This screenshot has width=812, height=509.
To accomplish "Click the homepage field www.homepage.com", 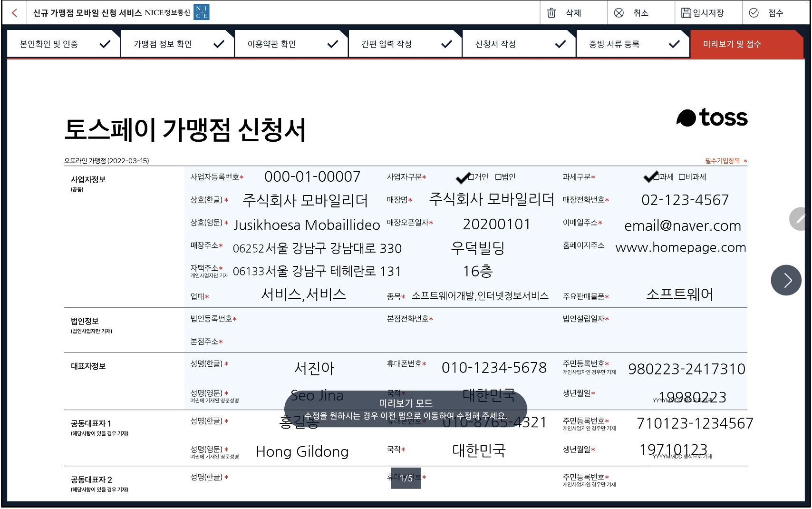I will point(681,247).
